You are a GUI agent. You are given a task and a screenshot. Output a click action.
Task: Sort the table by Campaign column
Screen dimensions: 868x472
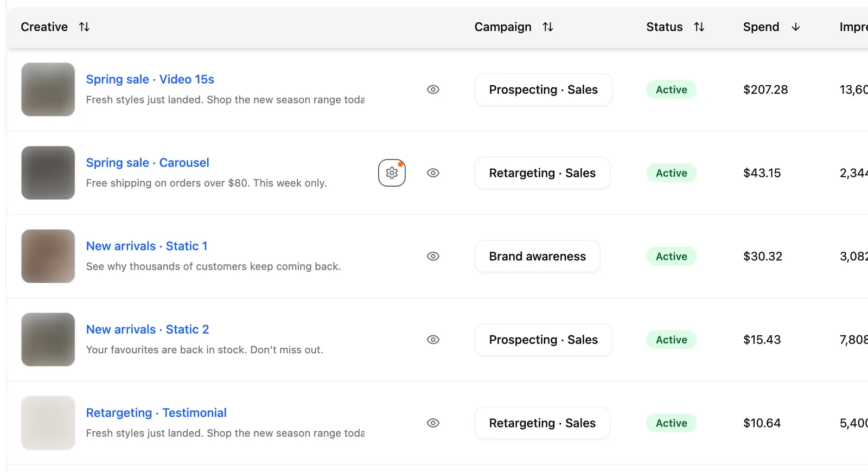[548, 27]
